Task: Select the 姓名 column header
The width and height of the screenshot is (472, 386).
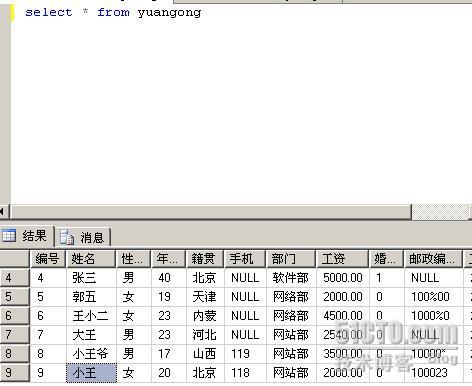Action: (x=91, y=259)
